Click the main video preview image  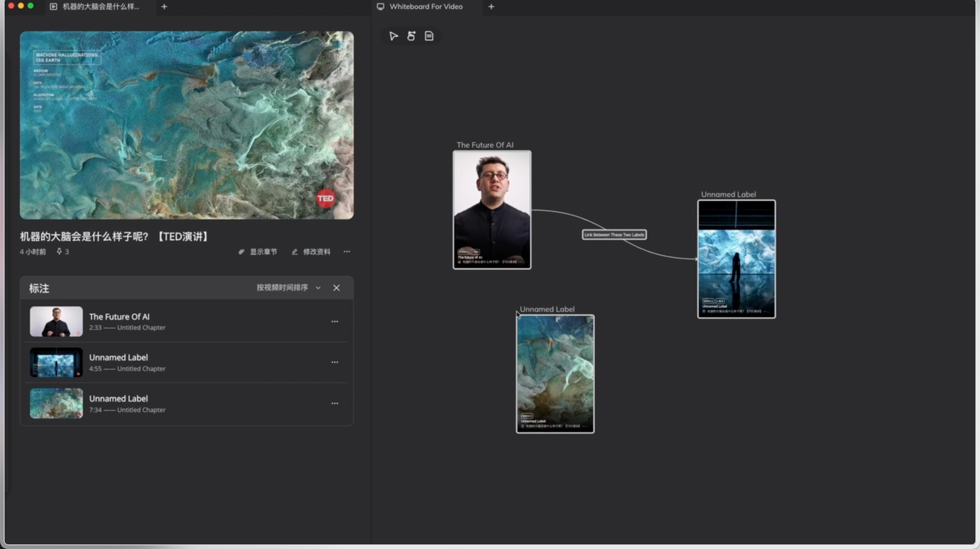click(187, 125)
